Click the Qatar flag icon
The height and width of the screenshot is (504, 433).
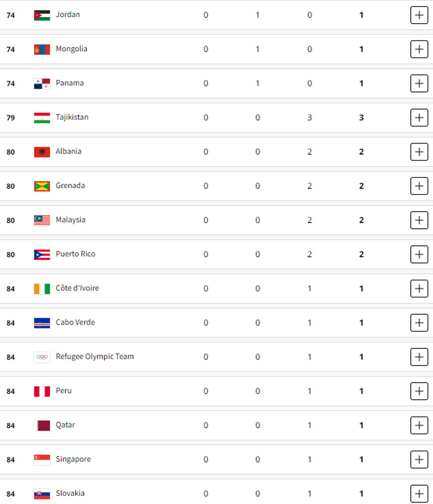42,425
